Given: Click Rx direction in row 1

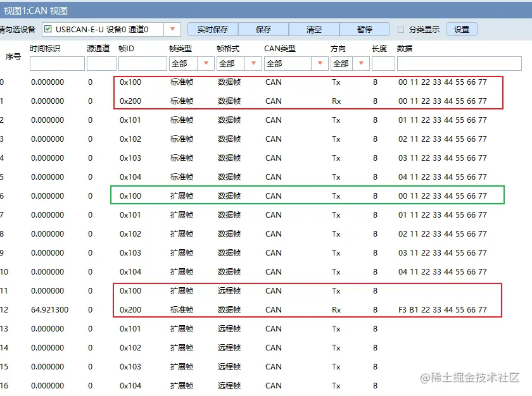Looking at the screenshot, I should 336,101.
